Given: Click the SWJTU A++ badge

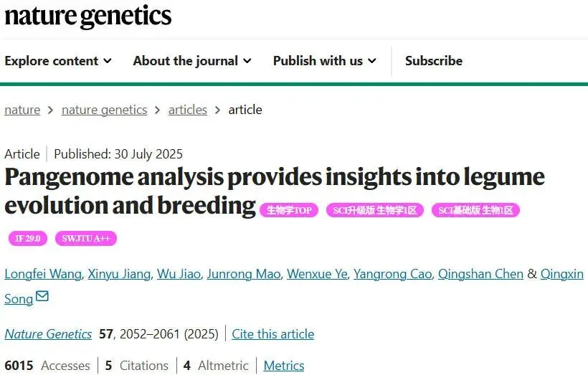Looking at the screenshot, I should (85, 239).
